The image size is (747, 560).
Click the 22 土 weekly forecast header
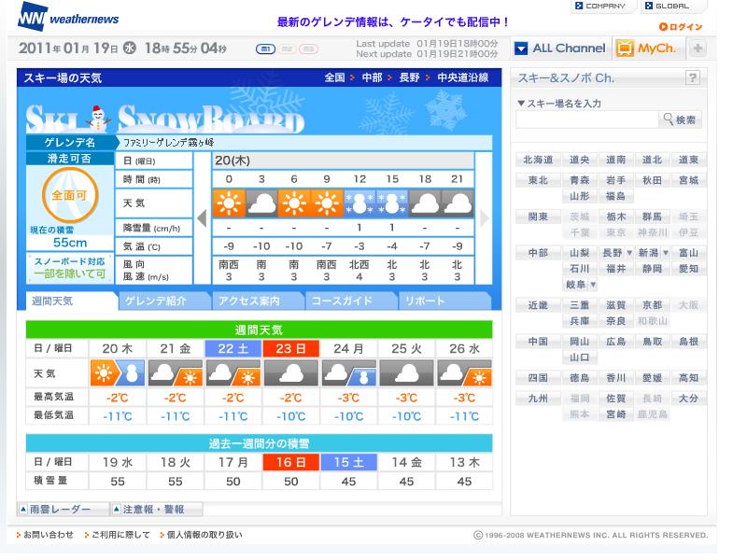(x=233, y=348)
